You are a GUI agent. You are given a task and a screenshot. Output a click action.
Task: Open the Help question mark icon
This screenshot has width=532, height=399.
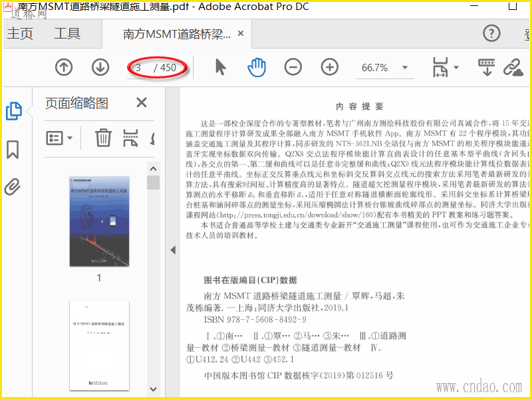[x=491, y=33]
